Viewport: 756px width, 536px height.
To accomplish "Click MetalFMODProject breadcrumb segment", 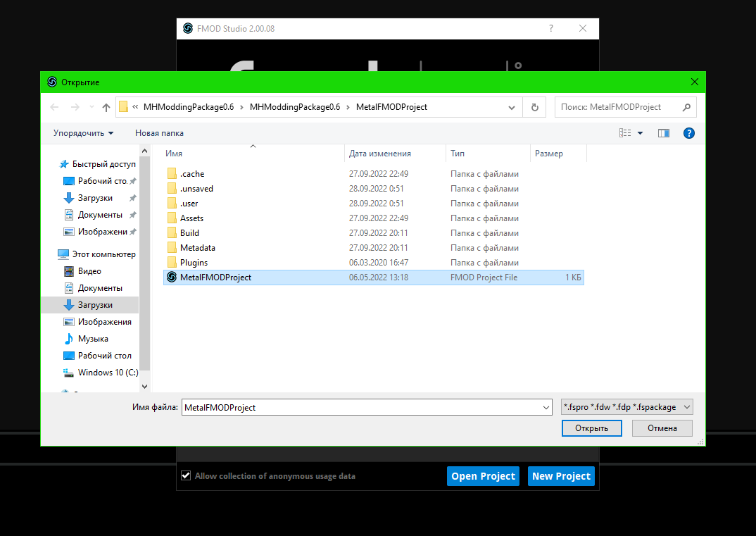I will coord(391,107).
